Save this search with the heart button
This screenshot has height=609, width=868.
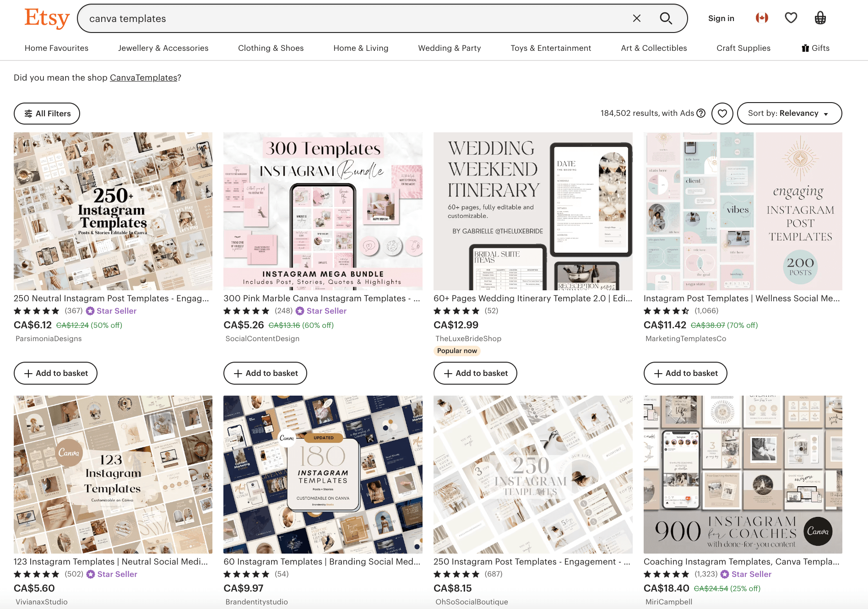coord(722,114)
